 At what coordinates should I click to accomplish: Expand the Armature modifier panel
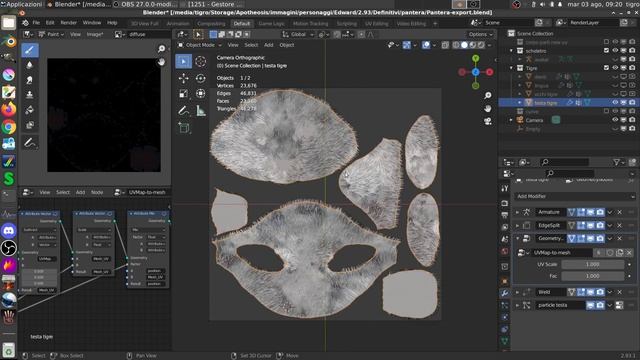click(x=518, y=212)
